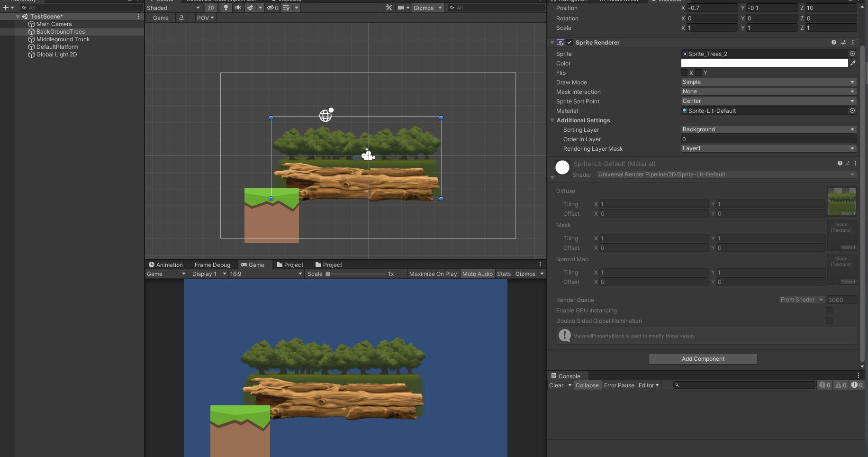868x457 pixels.
Task: Click the Console Clear button
Action: pyautogui.click(x=556, y=385)
